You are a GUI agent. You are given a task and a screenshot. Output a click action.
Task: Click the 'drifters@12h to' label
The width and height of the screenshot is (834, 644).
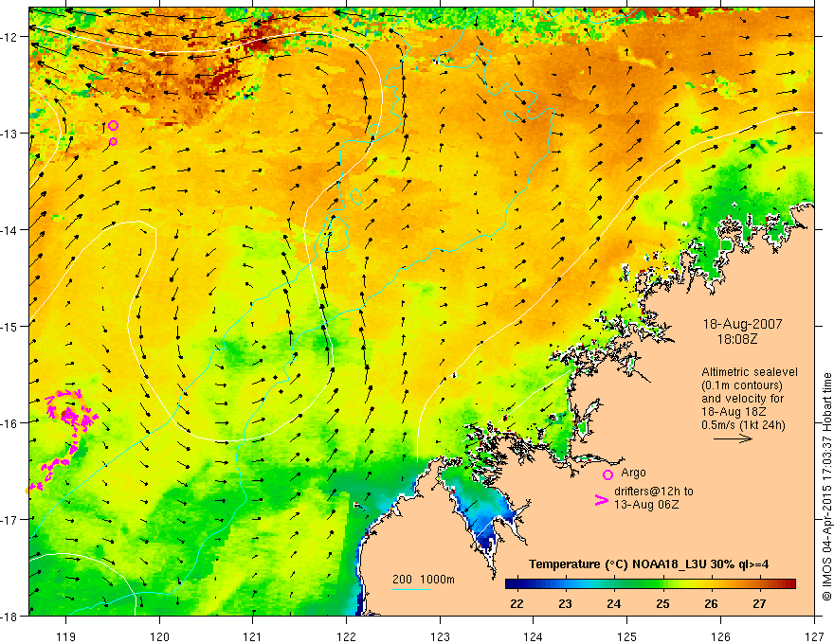(x=654, y=492)
